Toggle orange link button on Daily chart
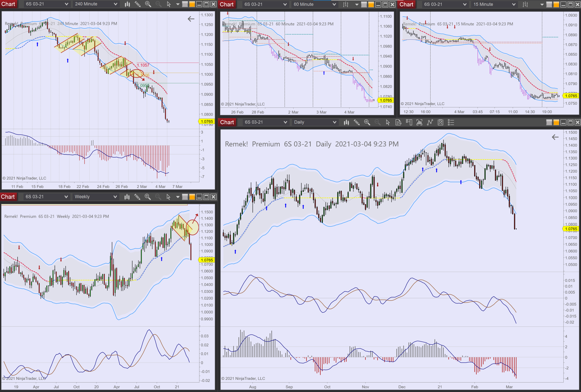 [x=556, y=122]
